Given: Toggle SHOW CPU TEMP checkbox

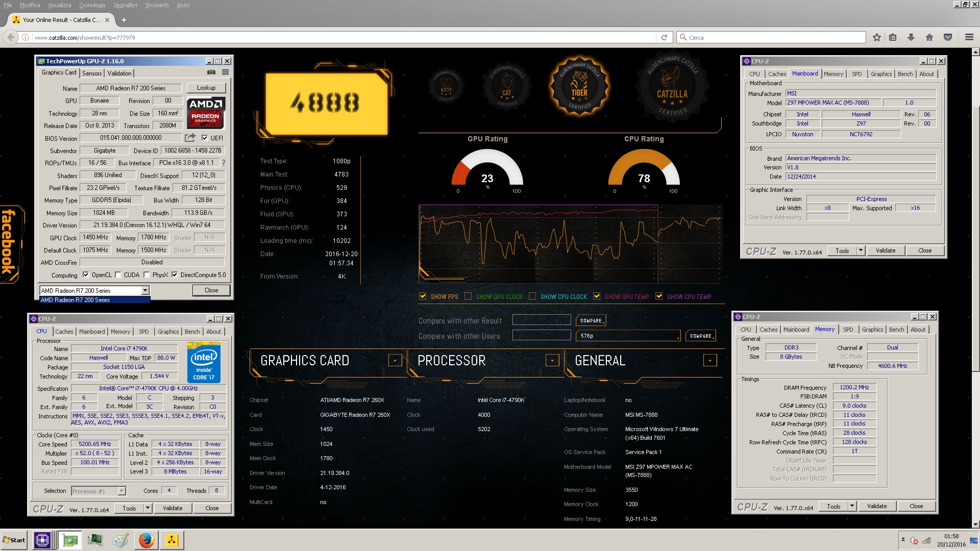Looking at the screenshot, I should tap(659, 296).
